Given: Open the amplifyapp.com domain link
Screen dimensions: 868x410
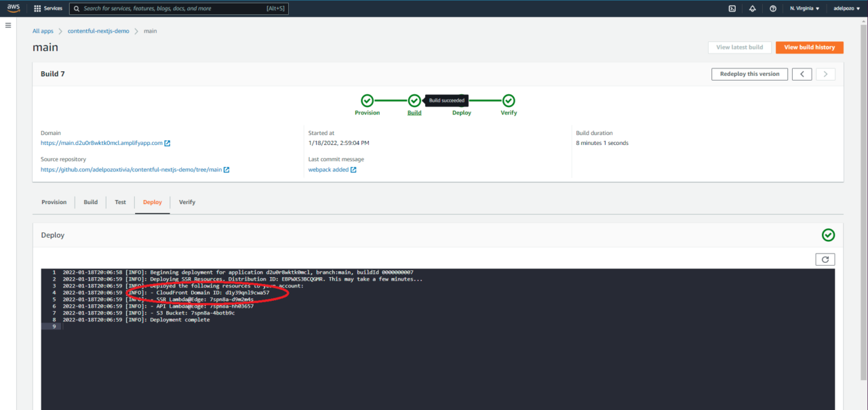Looking at the screenshot, I should click(x=102, y=143).
